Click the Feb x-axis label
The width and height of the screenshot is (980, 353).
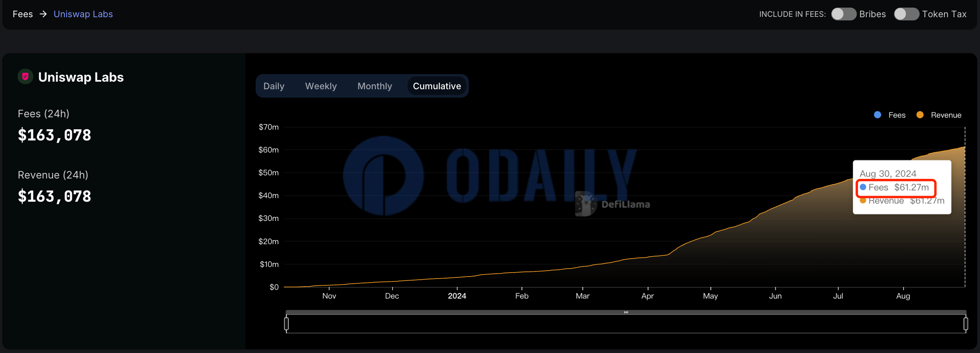pyautogui.click(x=522, y=296)
